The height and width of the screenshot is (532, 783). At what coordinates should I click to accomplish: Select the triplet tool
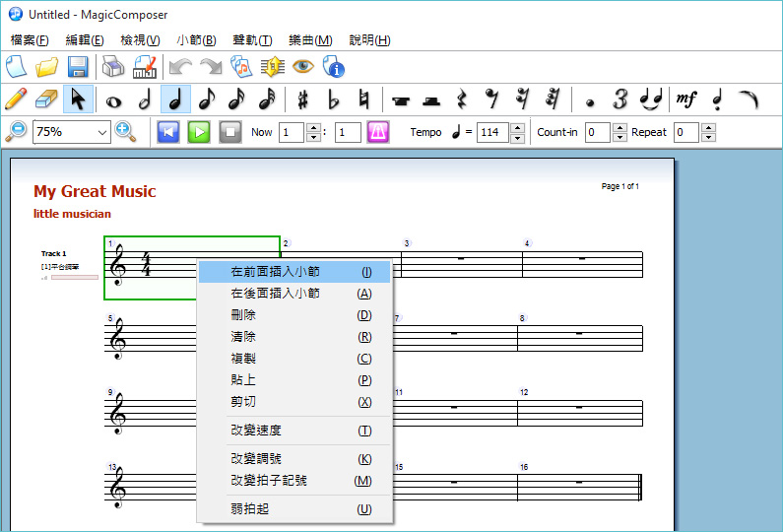[620, 100]
